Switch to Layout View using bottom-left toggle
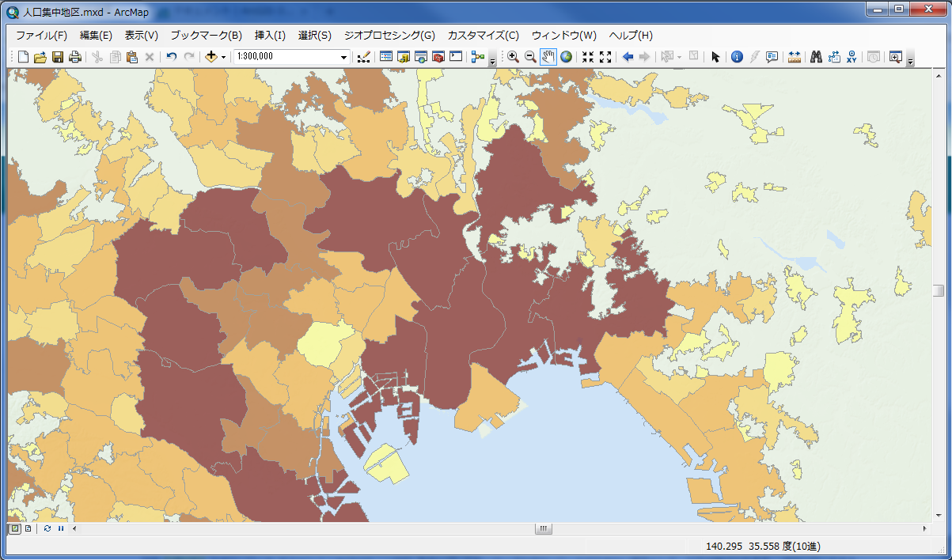Image resolution: width=952 pixels, height=560 pixels. pos(26,528)
